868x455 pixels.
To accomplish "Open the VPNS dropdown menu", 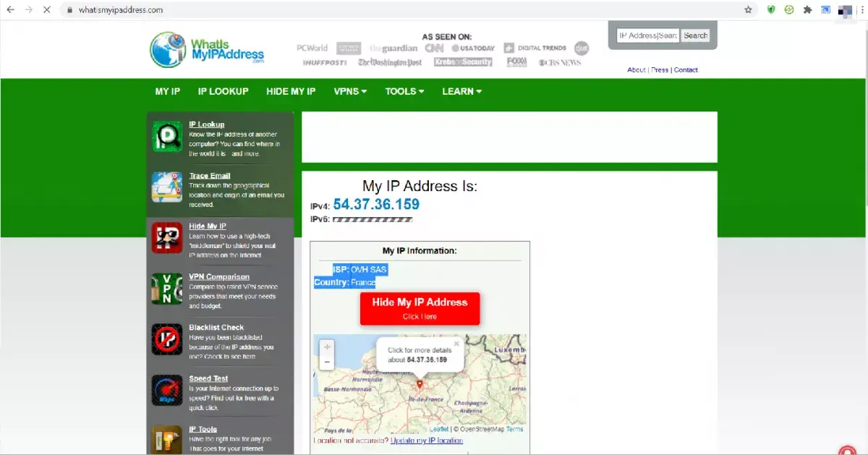I will 350,91.
